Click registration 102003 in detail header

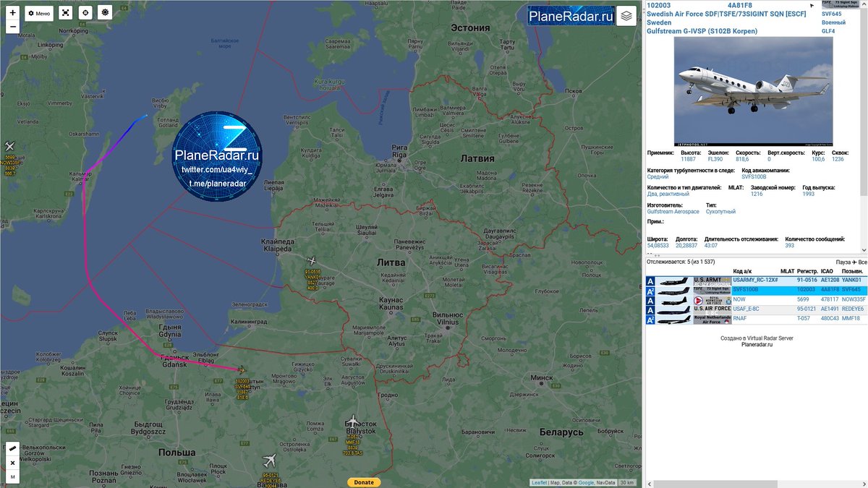[x=659, y=5]
